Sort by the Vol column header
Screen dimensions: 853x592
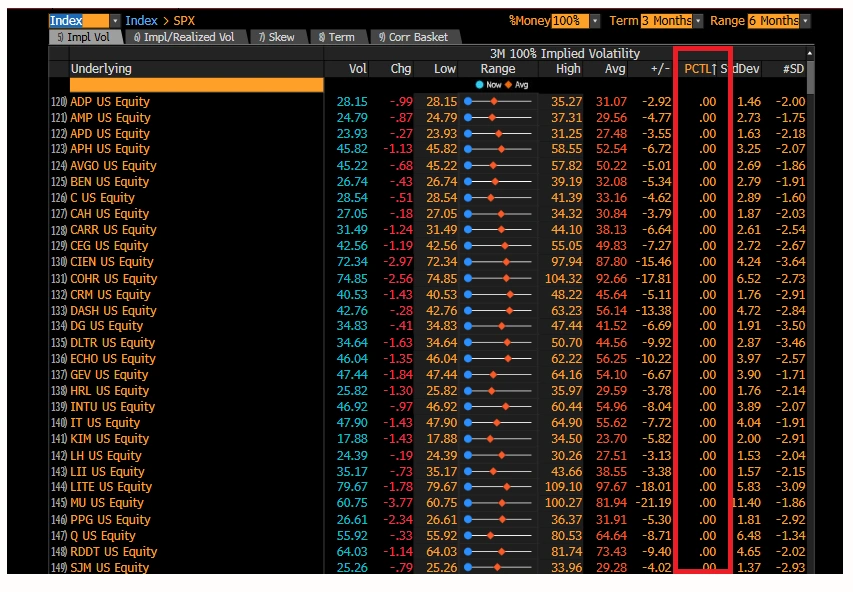coord(357,69)
